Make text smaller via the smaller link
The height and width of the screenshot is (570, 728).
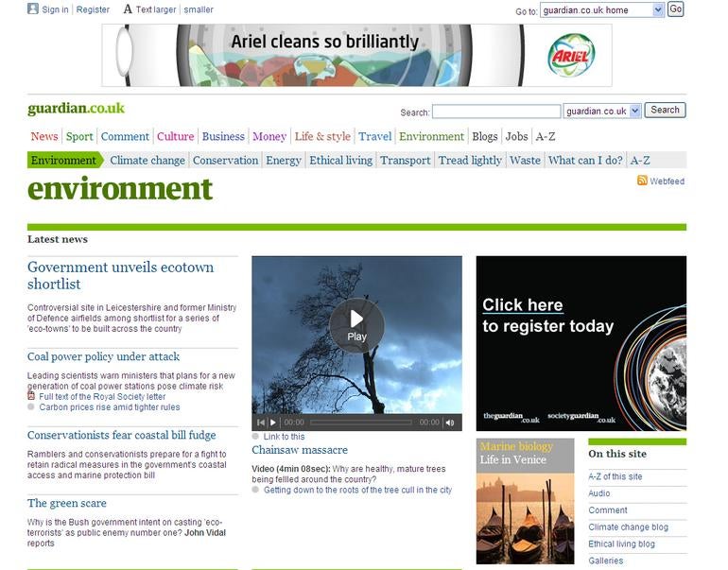[199, 9]
